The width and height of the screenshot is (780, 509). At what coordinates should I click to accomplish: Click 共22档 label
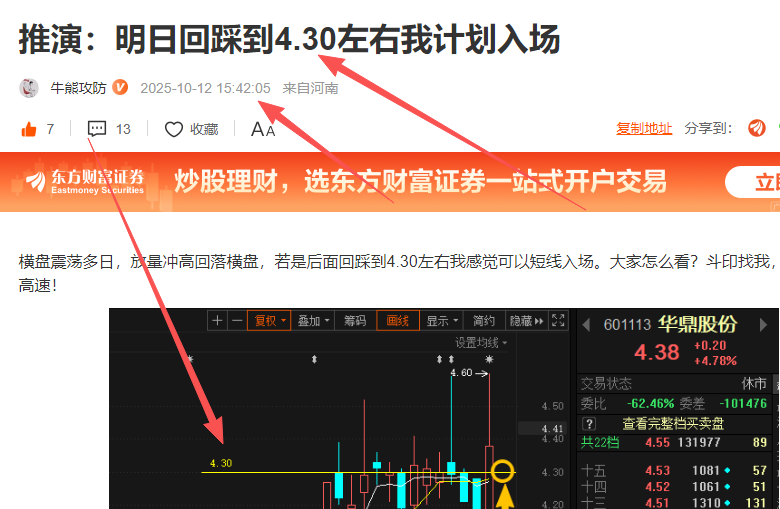click(x=600, y=442)
